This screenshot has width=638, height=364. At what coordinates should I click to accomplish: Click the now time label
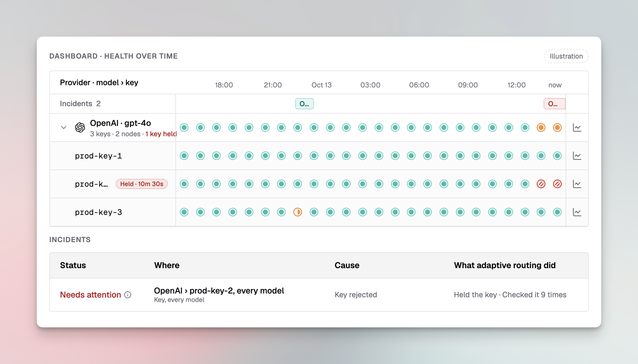[x=555, y=85]
